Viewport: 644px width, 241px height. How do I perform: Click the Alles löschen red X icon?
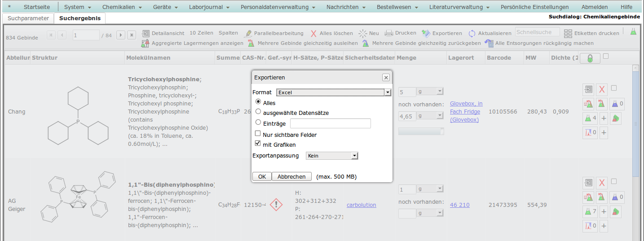[313, 34]
